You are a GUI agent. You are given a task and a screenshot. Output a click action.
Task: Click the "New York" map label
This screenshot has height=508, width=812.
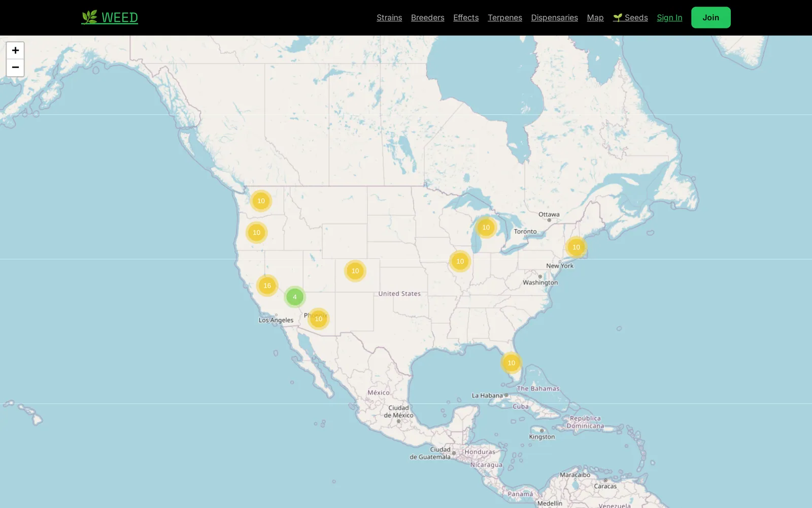click(560, 266)
